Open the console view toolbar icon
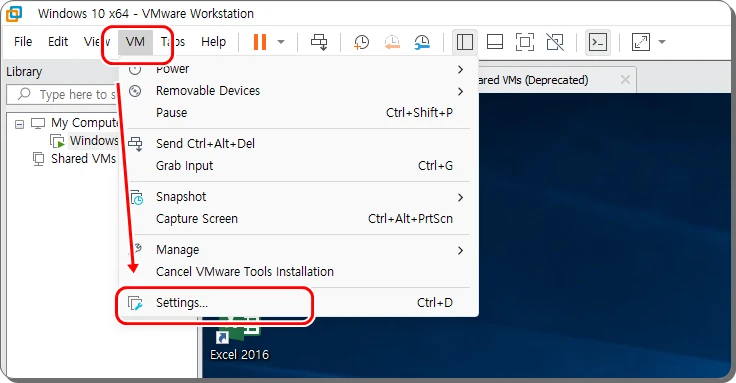The width and height of the screenshot is (736, 383). coord(598,42)
